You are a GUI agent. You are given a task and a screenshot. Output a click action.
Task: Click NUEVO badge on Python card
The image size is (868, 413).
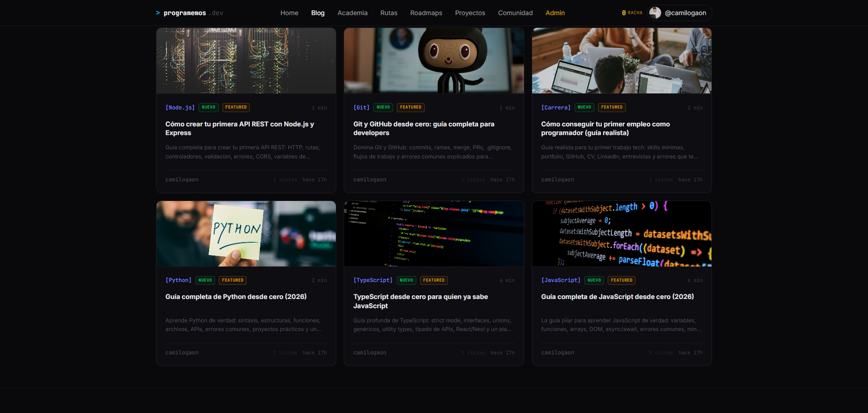point(205,280)
